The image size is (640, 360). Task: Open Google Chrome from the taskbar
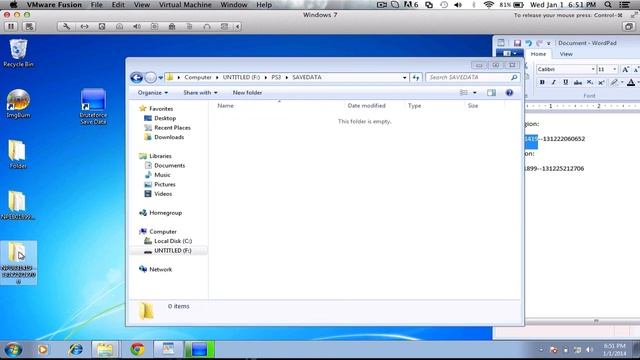[137, 349]
